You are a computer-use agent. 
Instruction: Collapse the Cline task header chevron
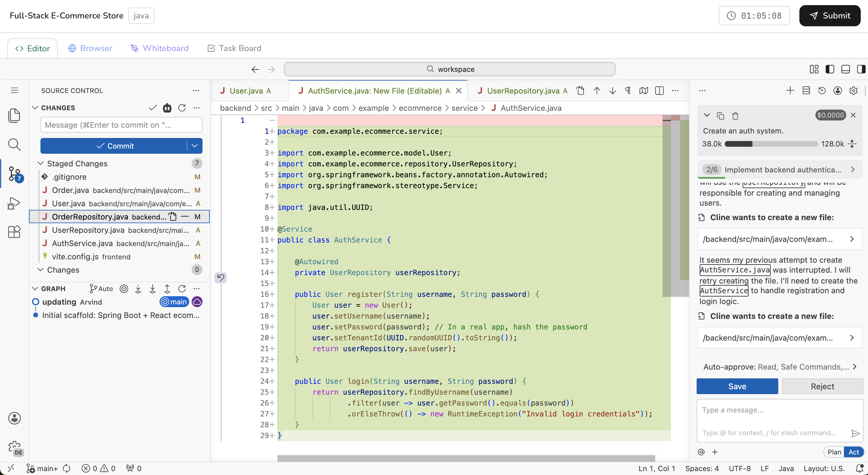tap(707, 115)
